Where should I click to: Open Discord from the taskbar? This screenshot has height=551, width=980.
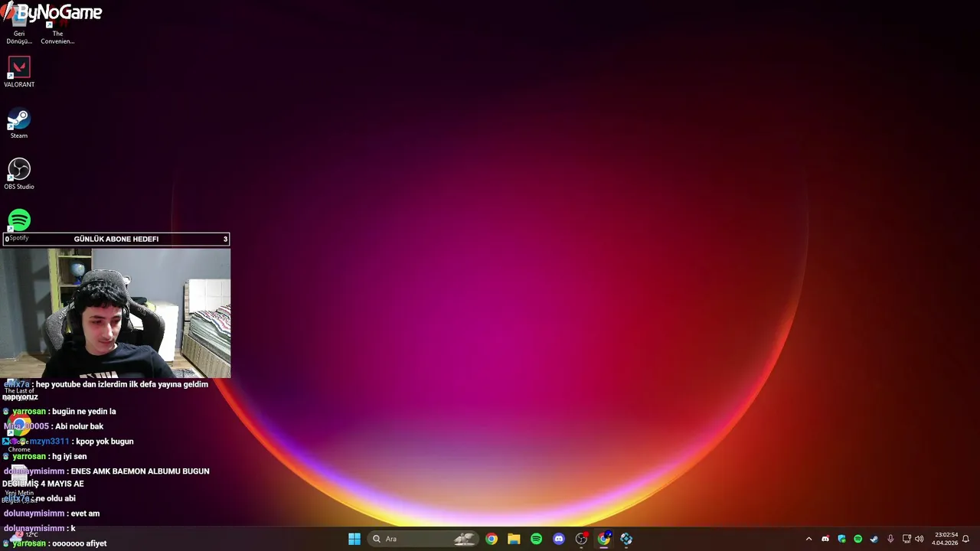[x=559, y=539]
